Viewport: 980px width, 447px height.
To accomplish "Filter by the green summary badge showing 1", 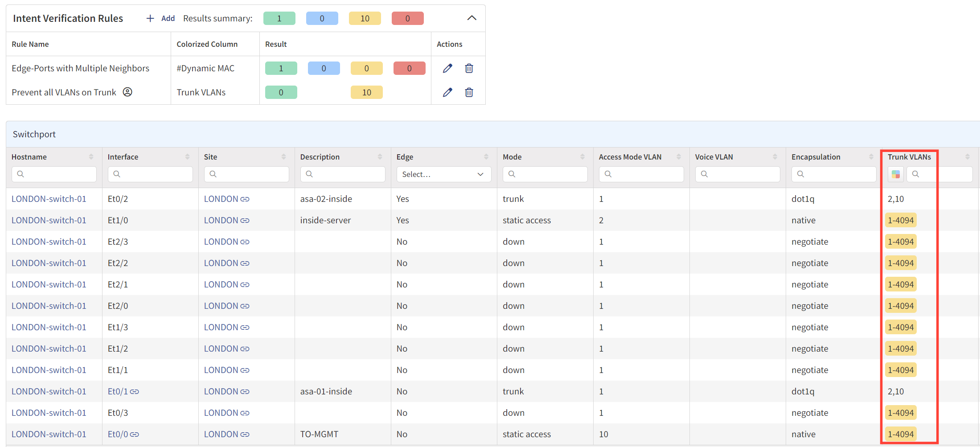I will pos(279,18).
